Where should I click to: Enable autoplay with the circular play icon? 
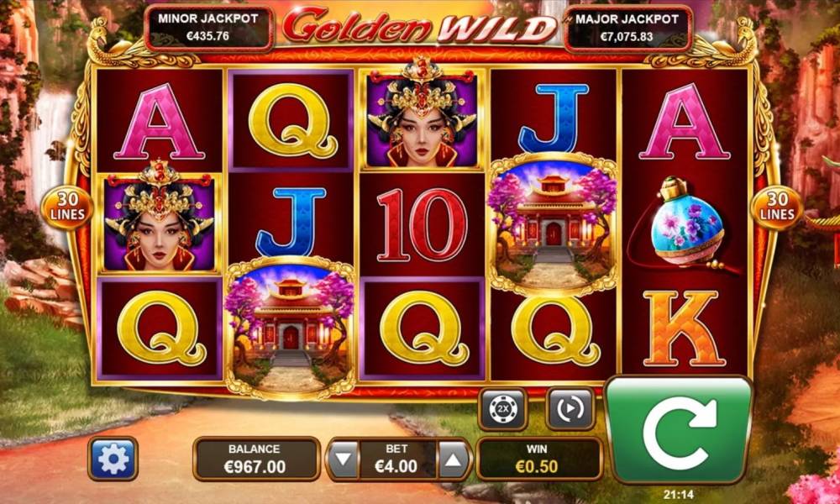[x=570, y=409]
